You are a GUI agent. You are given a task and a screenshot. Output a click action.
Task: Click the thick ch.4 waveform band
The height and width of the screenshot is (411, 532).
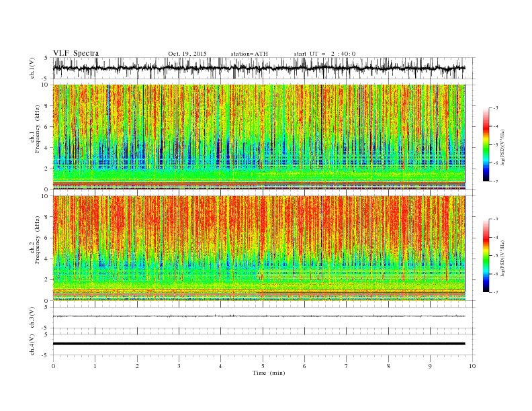coord(259,344)
